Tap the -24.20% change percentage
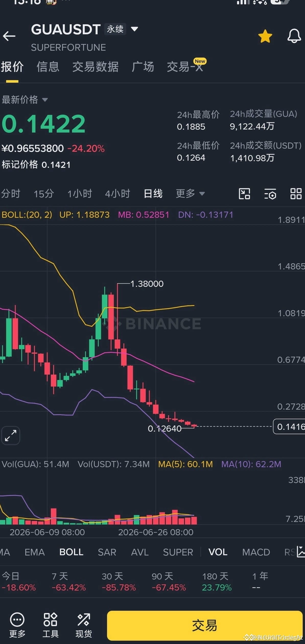This screenshot has width=305, height=644. pyautogui.click(x=86, y=148)
